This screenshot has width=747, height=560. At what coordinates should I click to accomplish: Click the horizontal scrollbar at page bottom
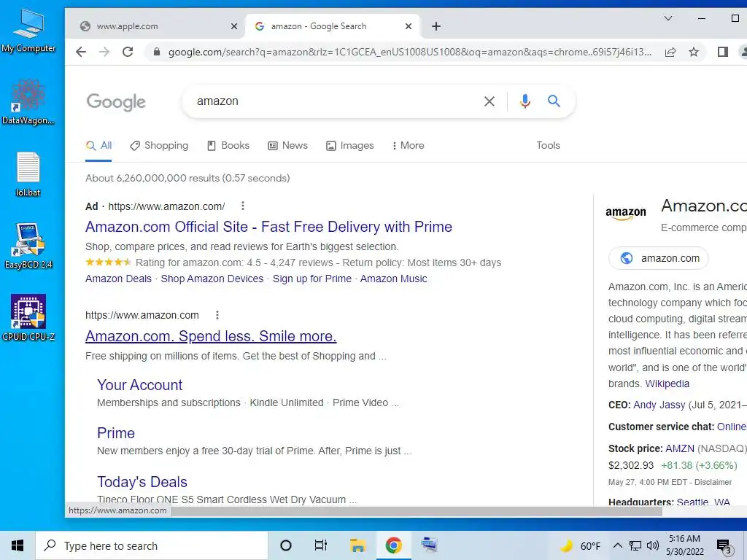pyautogui.click(x=417, y=511)
